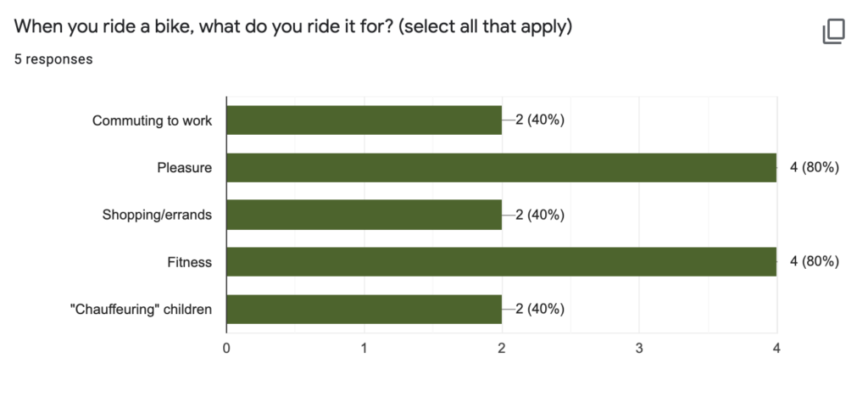Click the 4 (80%) label beside Fitness
This screenshot has width=868, height=397.
point(814,262)
